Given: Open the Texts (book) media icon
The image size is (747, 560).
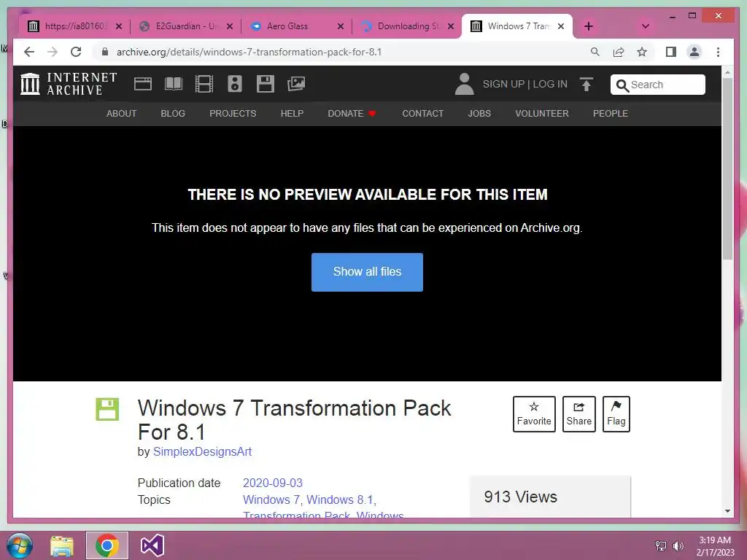Looking at the screenshot, I should click(x=174, y=84).
